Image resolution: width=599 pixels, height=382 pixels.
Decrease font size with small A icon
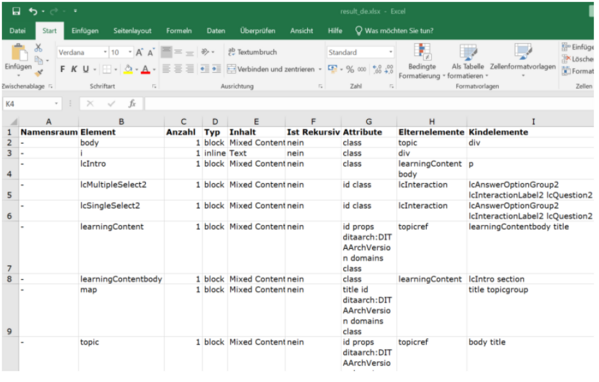[x=151, y=52]
